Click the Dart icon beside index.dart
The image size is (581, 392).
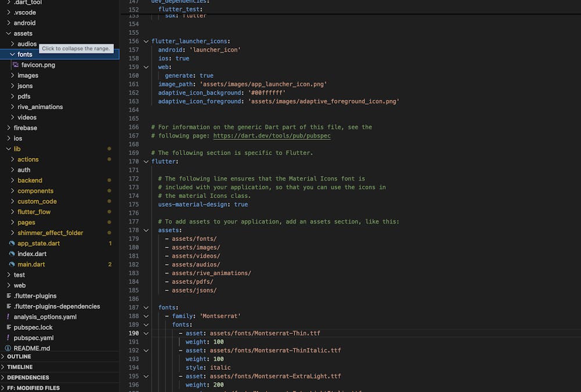coord(12,254)
